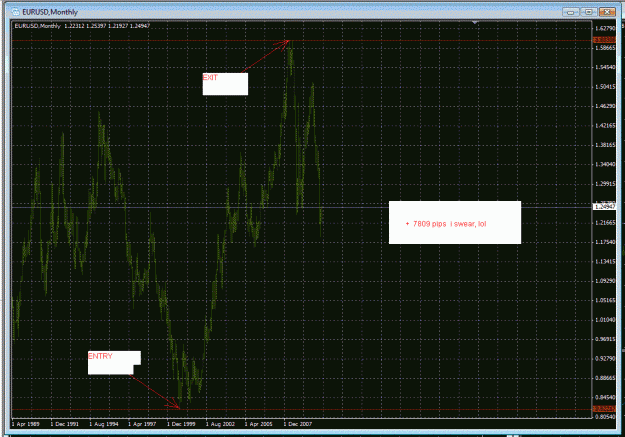The image size is (625, 437).
Task: Click the '1 Apr 2005' date label
Action: click(x=259, y=424)
